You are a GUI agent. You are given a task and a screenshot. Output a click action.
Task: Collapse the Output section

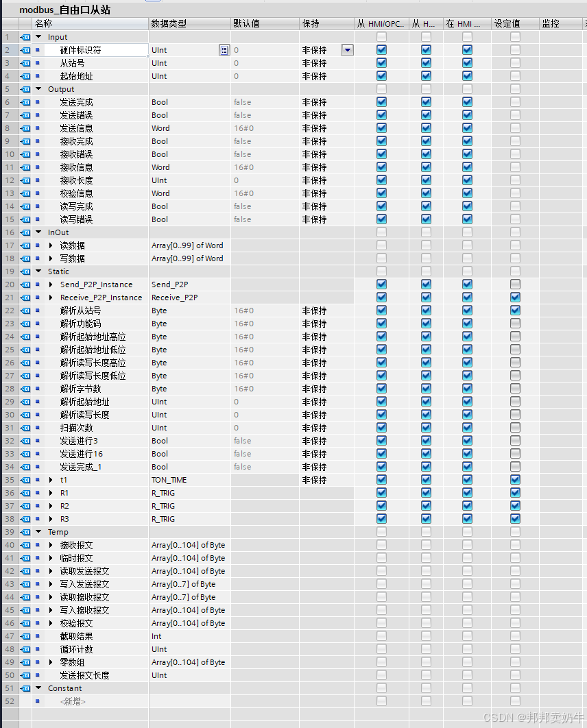38,88
